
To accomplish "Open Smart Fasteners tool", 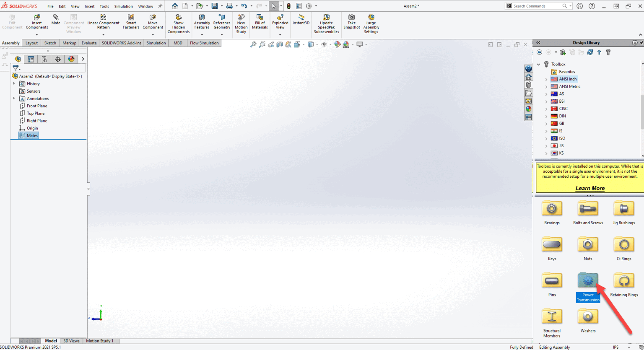I will 131,22.
